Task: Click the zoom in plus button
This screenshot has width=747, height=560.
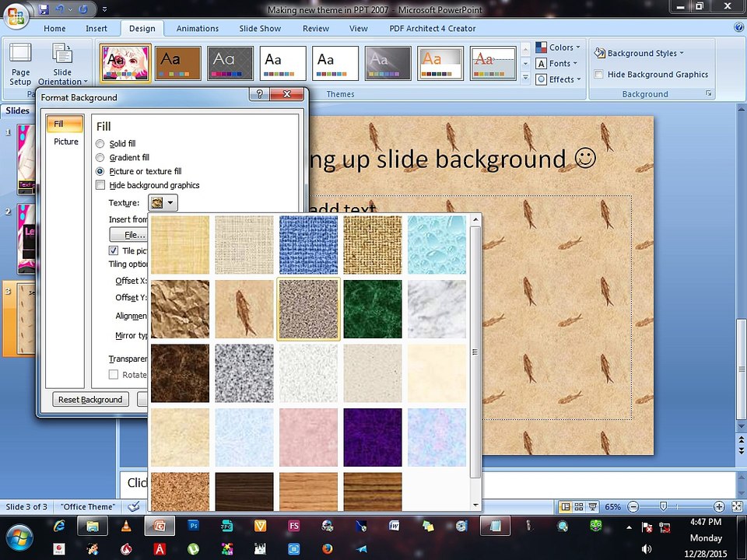Action: click(x=719, y=506)
